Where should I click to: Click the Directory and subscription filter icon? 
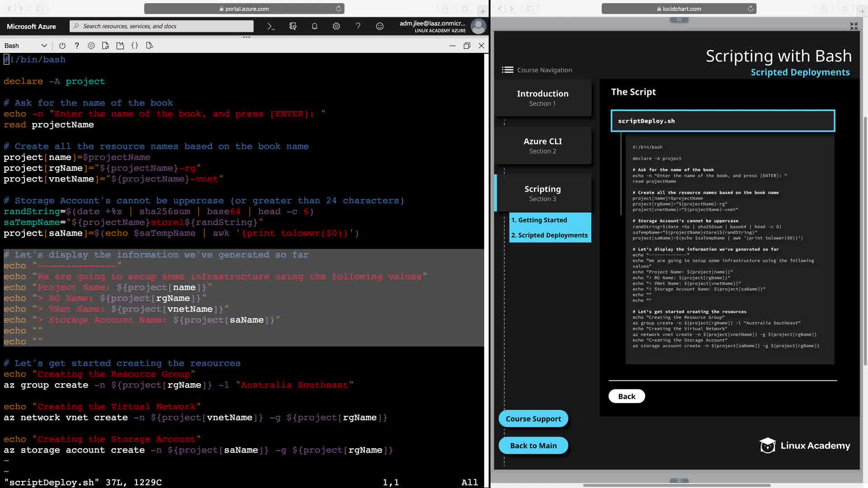point(292,26)
